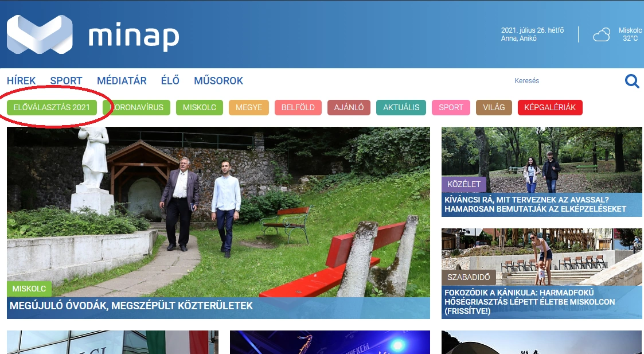This screenshot has width=644, height=354.
Task: Click the cloud weather icon
Action: pyautogui.click(x=601, y=35)
